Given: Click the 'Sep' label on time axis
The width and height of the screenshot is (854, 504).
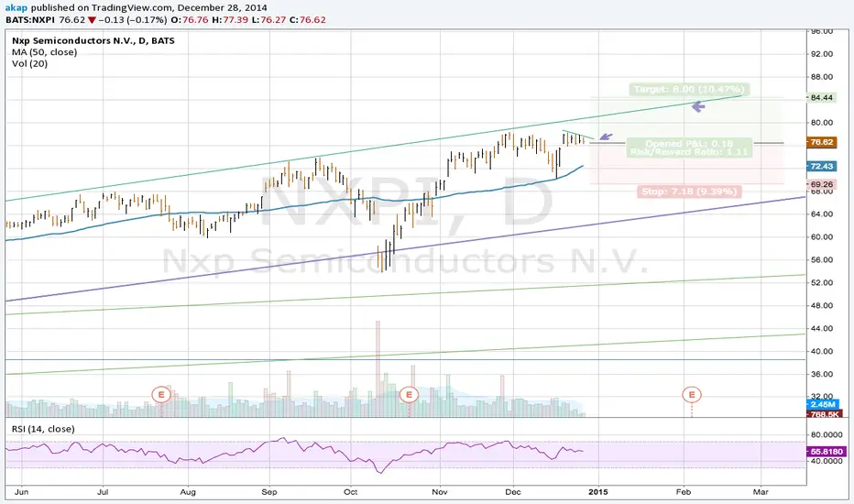Looking at the screenshot, I should pyautogui.click(x=269, y=492).
